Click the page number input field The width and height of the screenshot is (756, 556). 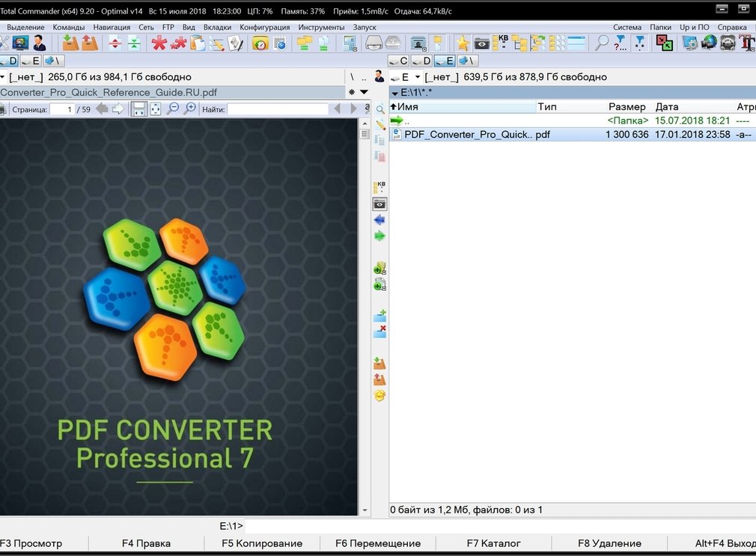[62, 109]
